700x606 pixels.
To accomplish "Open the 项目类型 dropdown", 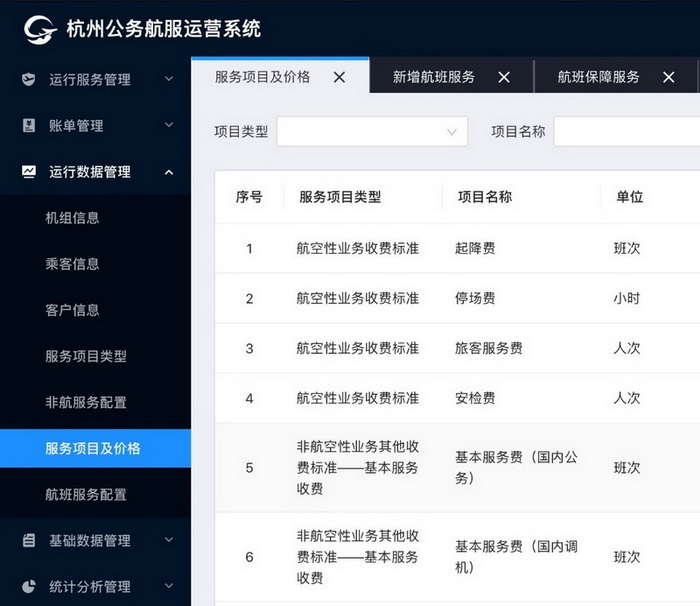I will [x=372, y=131].
